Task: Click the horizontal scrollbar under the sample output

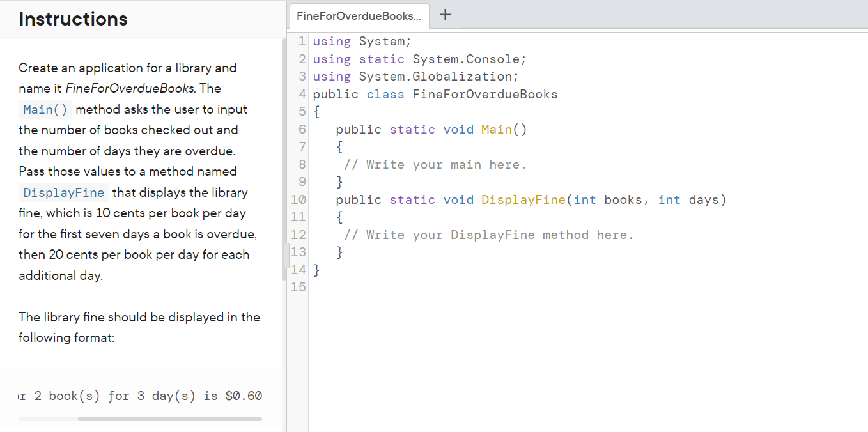Action: pyautogui.click(x=169, y=419)
